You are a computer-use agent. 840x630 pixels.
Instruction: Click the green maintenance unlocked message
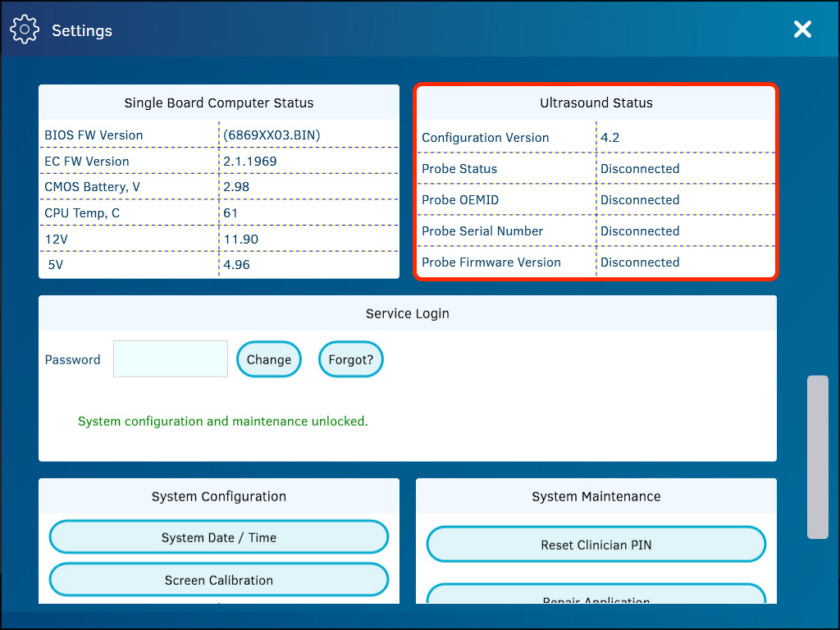pyautogui.click(x=222, y=422)
